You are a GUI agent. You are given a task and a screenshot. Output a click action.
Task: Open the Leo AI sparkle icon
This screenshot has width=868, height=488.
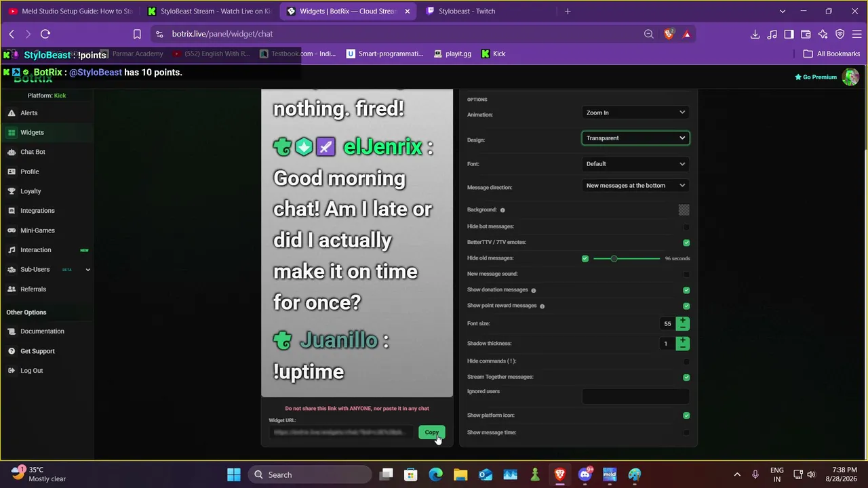823,34
